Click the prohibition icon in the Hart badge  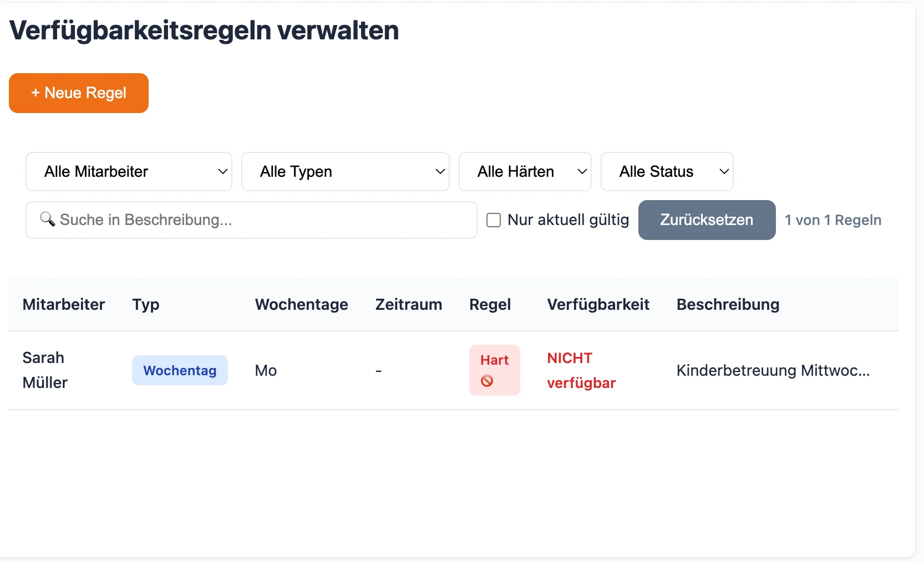tap(487, 382)
